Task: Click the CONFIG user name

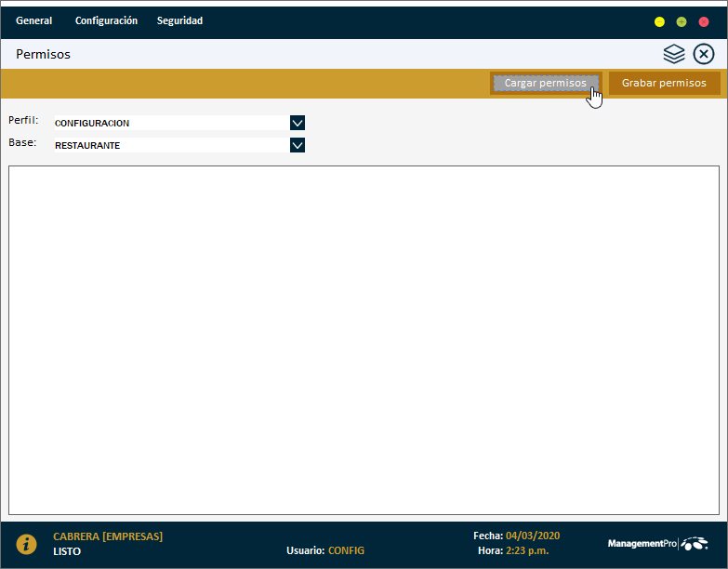Action: pyautogui.click(x=346, y=550)
